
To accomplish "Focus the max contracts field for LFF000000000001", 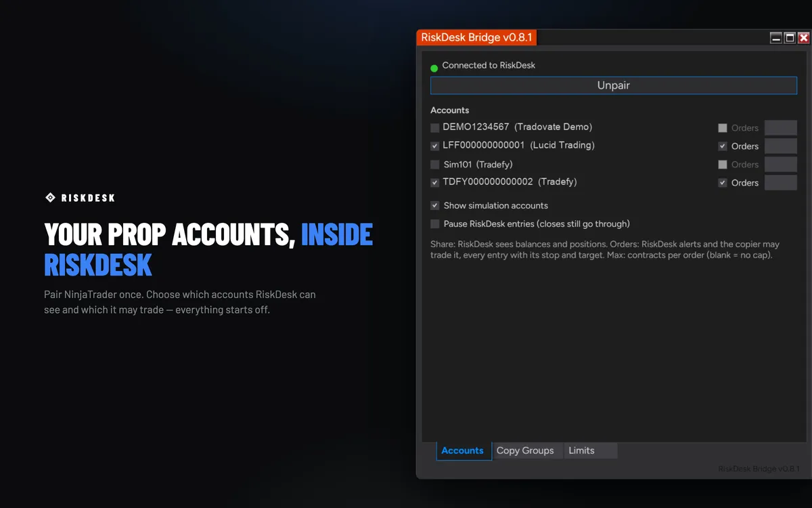I will coord(781,146).
